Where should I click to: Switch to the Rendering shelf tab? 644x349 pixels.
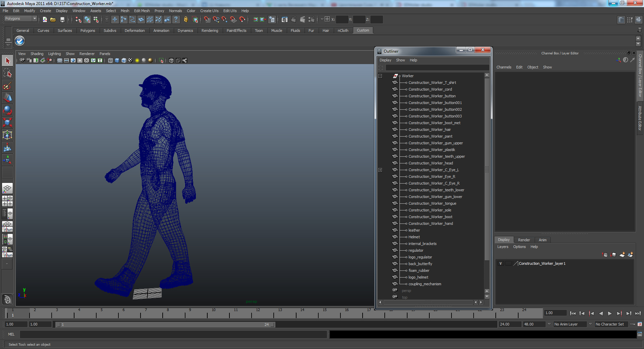(x=210, y=31)
